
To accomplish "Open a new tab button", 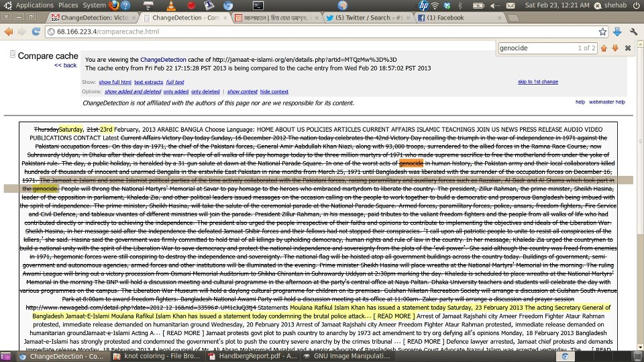I will [513, 18].
